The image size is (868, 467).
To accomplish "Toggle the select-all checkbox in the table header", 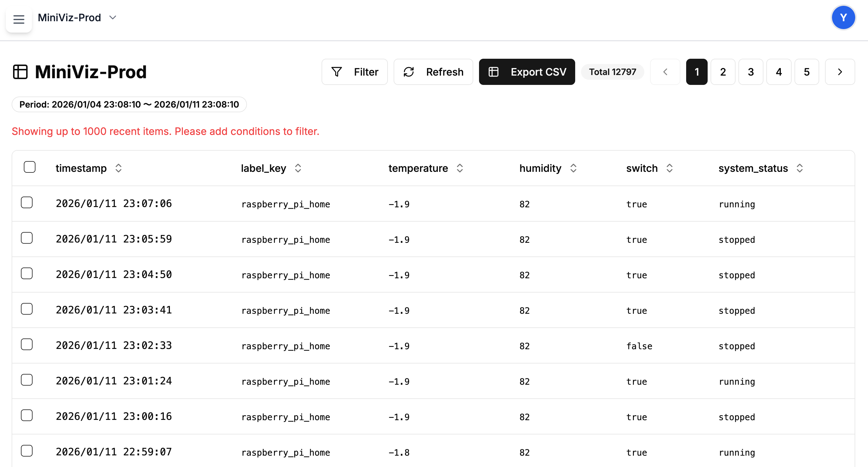I will (x=29, y=167).
